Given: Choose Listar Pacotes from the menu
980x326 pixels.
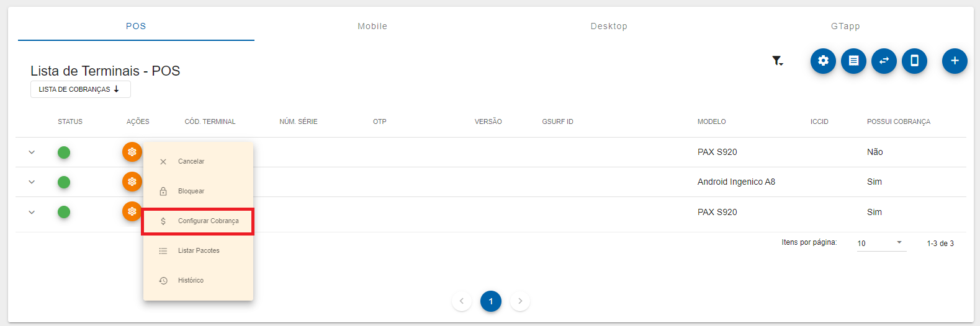Looking at the screenshot, I should click(x=198, y=250).
